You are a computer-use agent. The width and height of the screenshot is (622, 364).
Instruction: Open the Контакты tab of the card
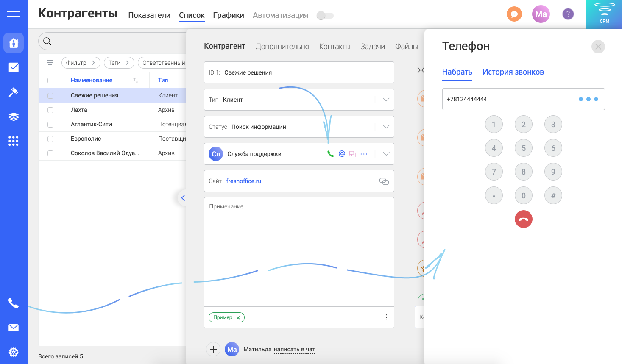(335, 46)
